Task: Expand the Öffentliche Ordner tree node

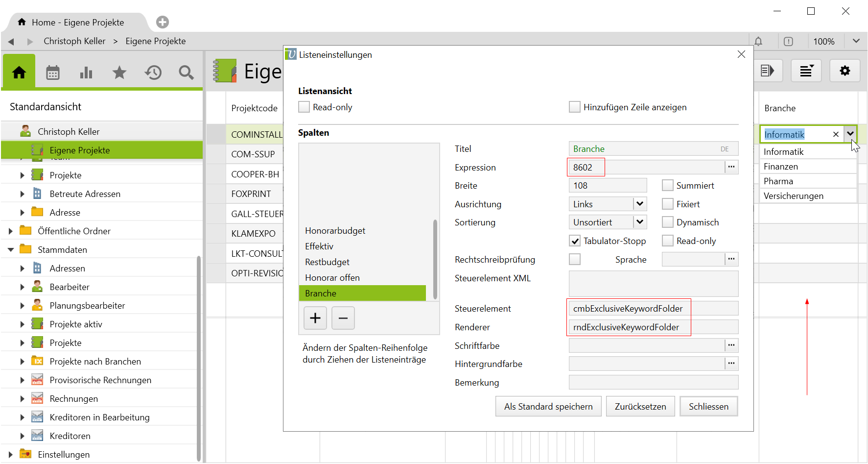Action: 11,231
